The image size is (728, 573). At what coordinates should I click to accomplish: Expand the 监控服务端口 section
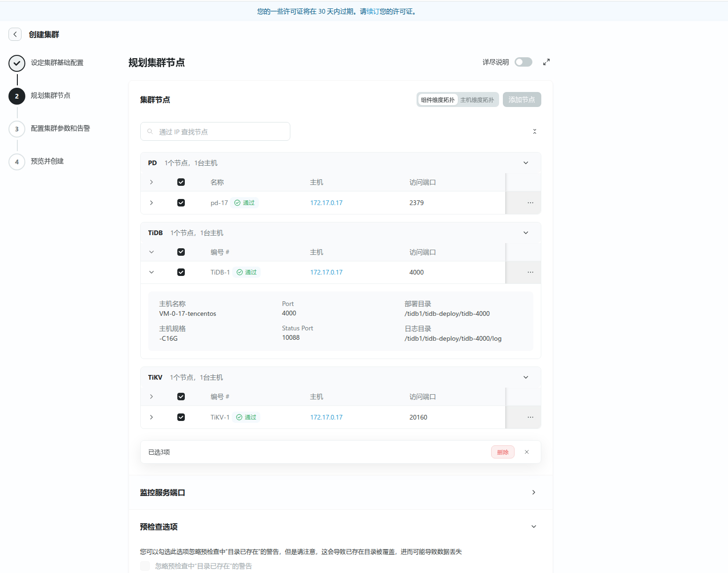(x=534, y=492)
